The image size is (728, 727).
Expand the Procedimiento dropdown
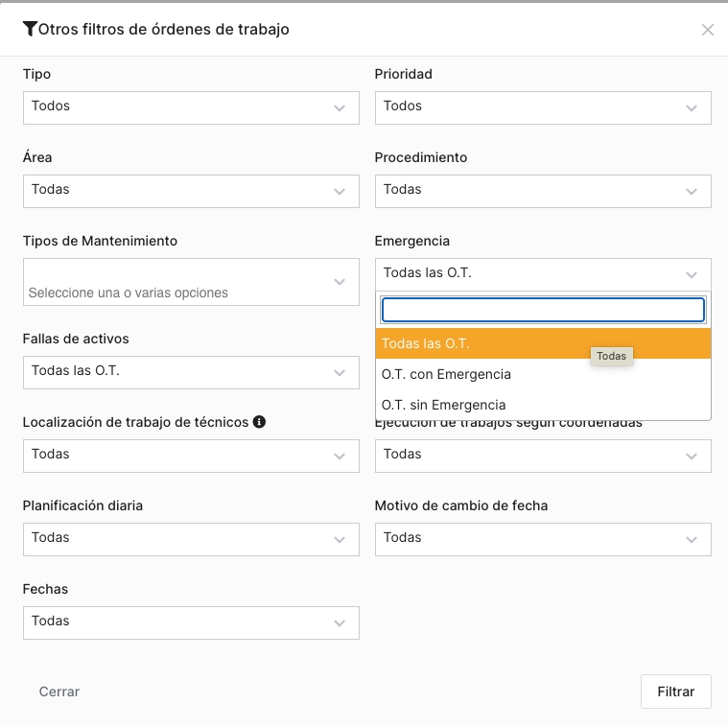click(x=543, y=191)
